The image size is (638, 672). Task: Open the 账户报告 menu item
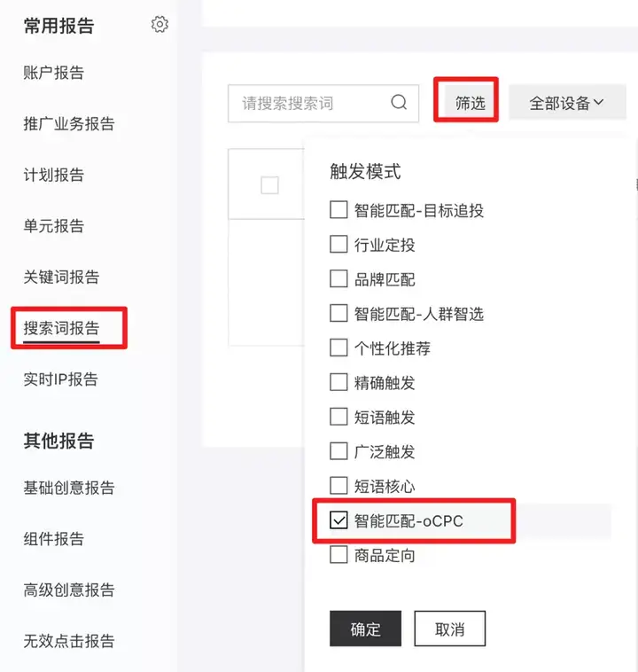(x=53, y=73)
